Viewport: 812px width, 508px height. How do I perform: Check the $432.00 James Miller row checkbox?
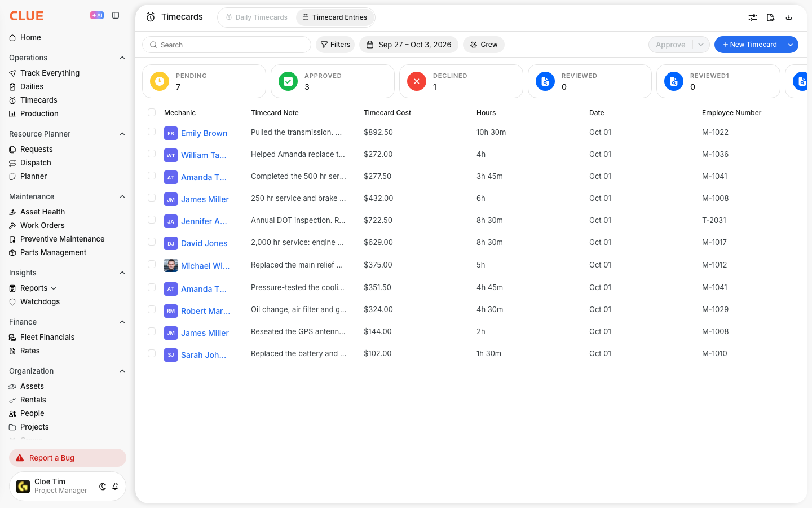tap(152, 198)
